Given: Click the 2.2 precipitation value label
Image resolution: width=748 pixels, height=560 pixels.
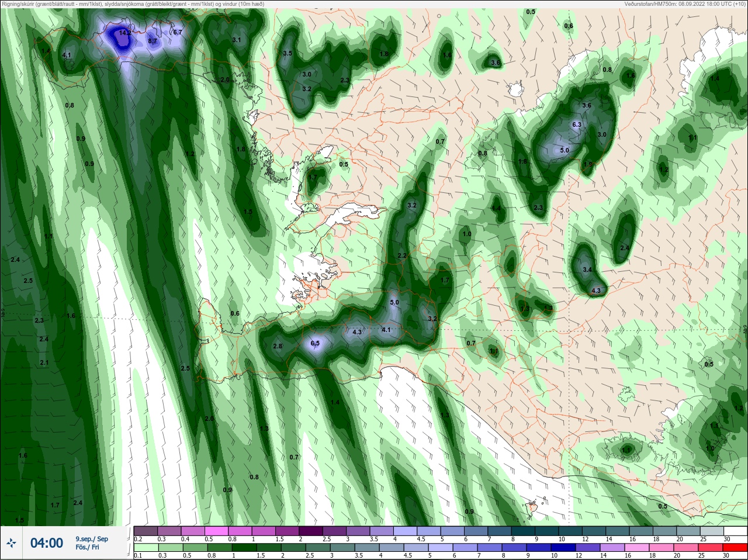Looking at the screenshot, I should [402, 256].
